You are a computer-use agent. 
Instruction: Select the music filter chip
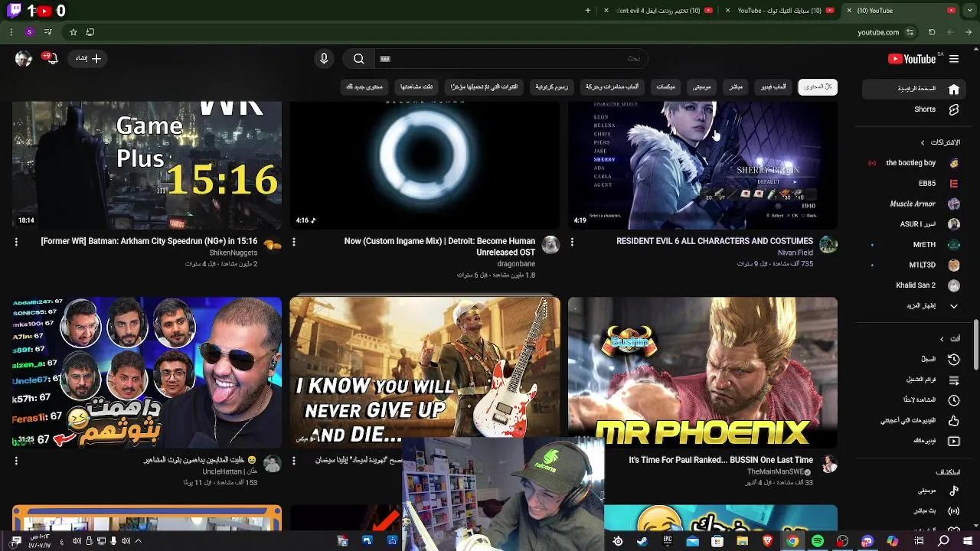click(702, 87)
